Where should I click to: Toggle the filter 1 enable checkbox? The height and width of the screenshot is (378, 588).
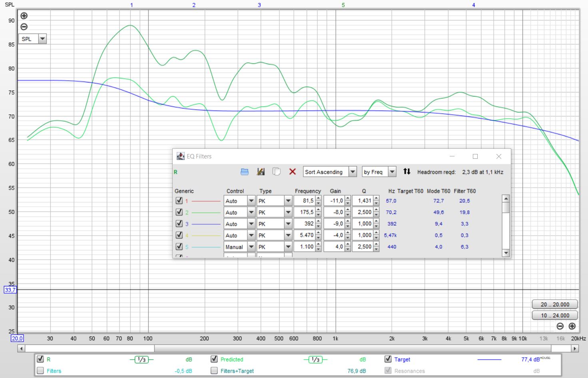pos(179,200)
